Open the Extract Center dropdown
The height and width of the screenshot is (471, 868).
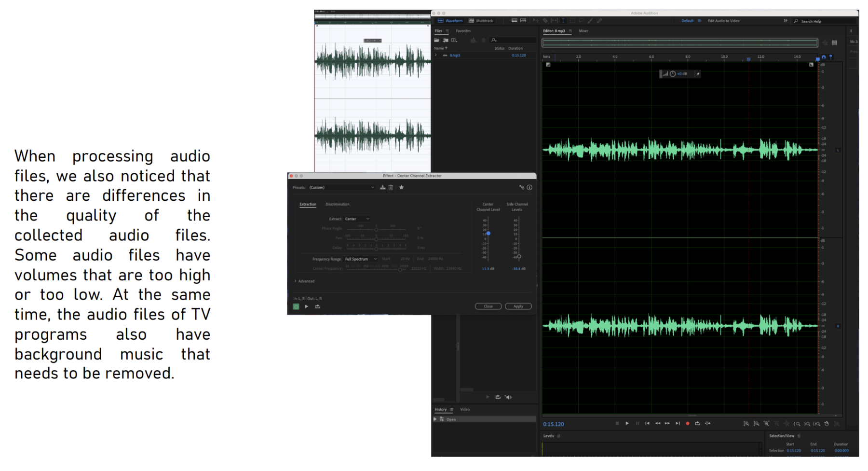coord(357,219)
